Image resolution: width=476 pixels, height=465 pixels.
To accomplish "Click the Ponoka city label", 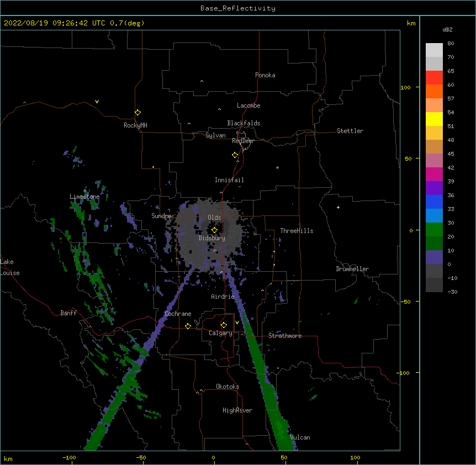I will click(265, 75).
